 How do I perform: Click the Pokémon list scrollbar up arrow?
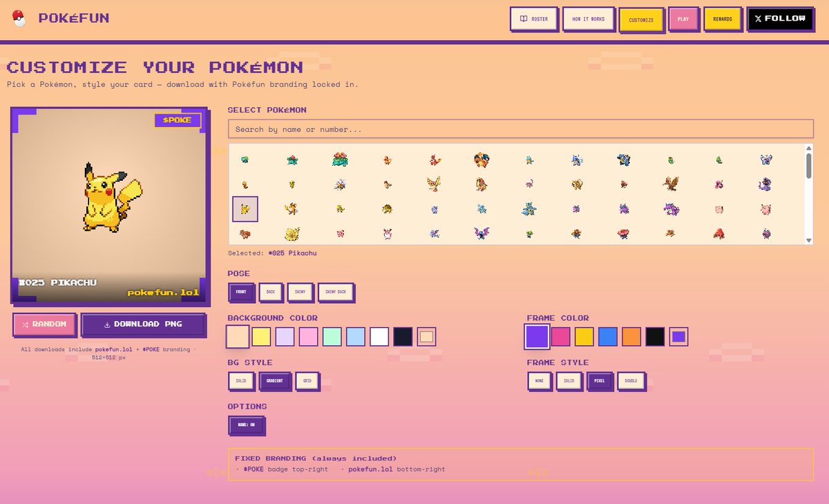point(809,148)
